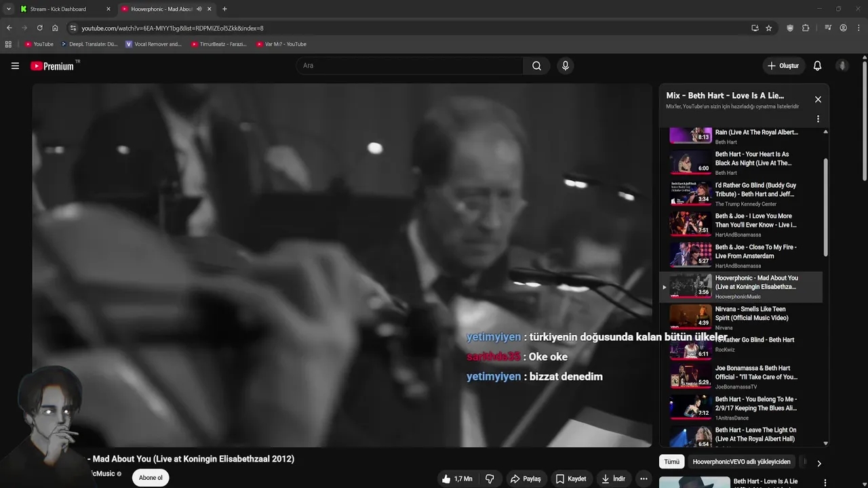Screen dimensions: 868x488
Task: Close the Hooverphonic tab
Action: click(209, 9)
